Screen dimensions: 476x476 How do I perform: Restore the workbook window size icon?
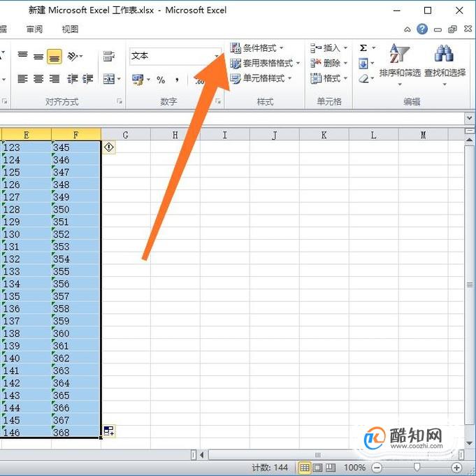click(x=452, y=29)
